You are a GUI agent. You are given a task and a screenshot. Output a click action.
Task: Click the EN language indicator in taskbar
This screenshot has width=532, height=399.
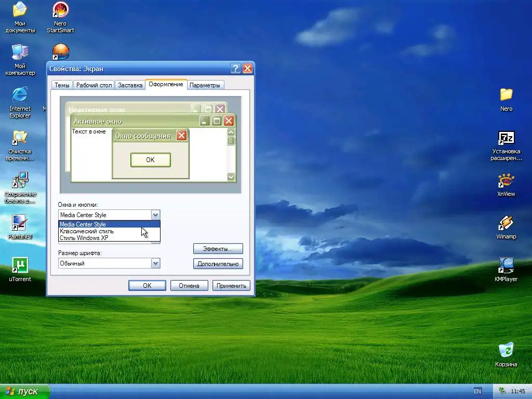coord(477,391)
